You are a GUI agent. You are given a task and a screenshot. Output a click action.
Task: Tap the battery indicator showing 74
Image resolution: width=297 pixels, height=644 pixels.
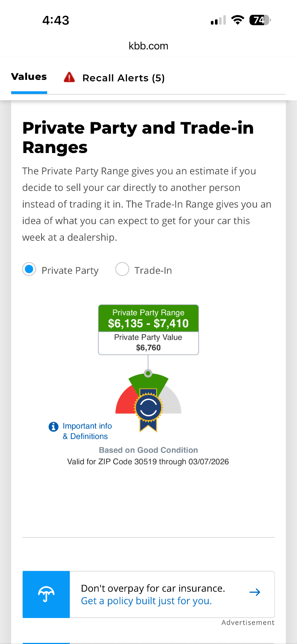[260, 20]
